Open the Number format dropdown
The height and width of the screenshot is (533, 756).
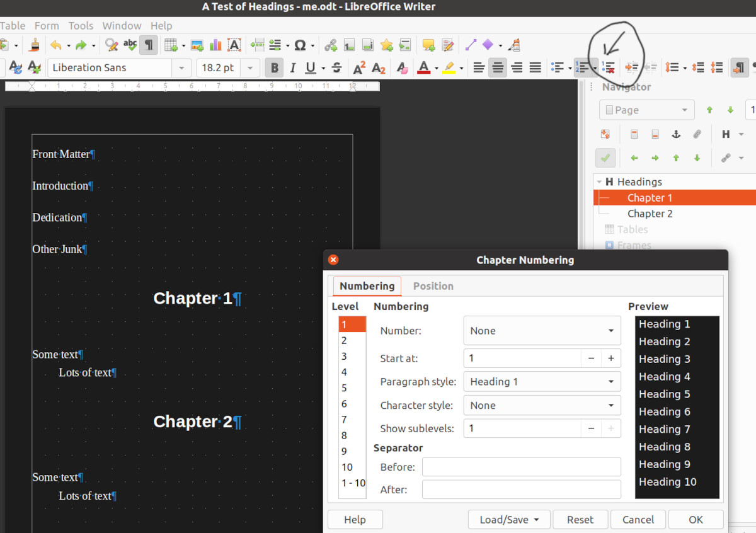tap(542, 331)
